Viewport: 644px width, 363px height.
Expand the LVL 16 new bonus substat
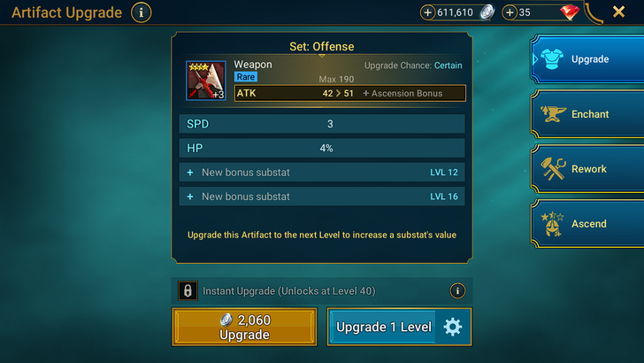tap(322, 197)
